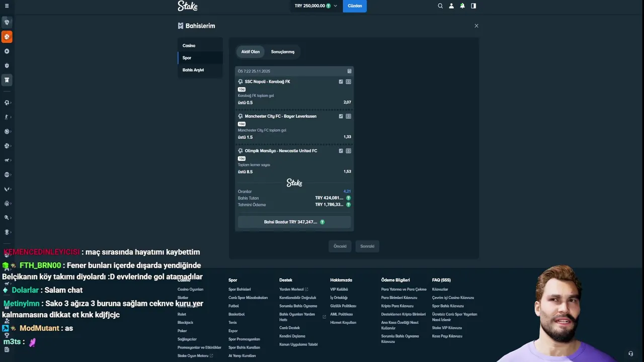Open Kanun Uygulama Talebi footer link
644x362 pixels.
pos(298,344)
